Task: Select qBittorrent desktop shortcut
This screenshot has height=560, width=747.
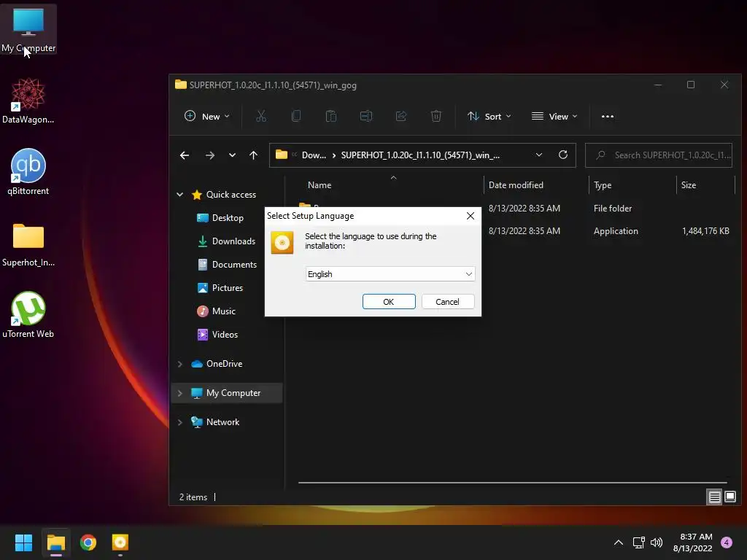Action: click(x=28, y=172)
